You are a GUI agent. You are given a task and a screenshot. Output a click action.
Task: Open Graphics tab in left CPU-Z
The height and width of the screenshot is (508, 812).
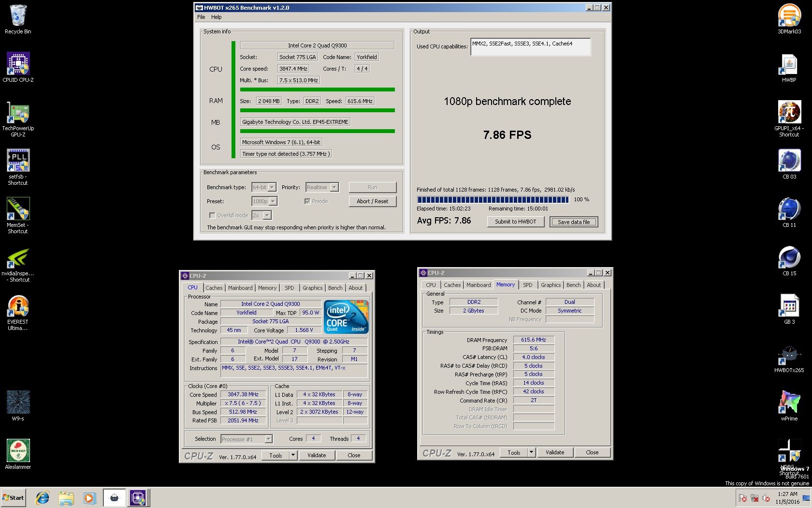point(312,288)
